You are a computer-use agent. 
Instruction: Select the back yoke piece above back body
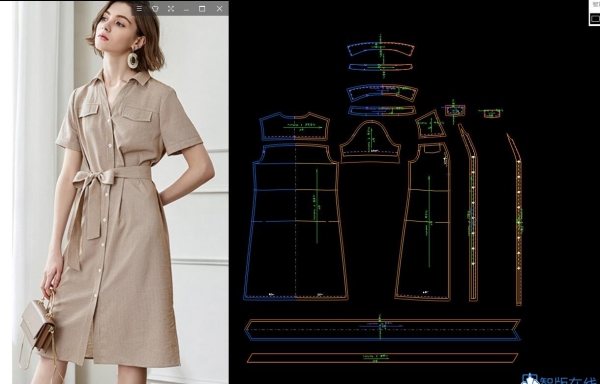click(294, 127)
